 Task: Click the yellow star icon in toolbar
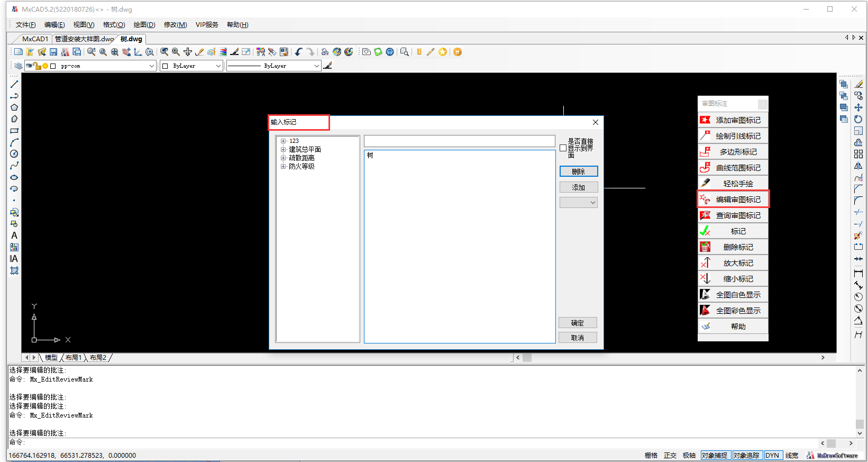443,52
